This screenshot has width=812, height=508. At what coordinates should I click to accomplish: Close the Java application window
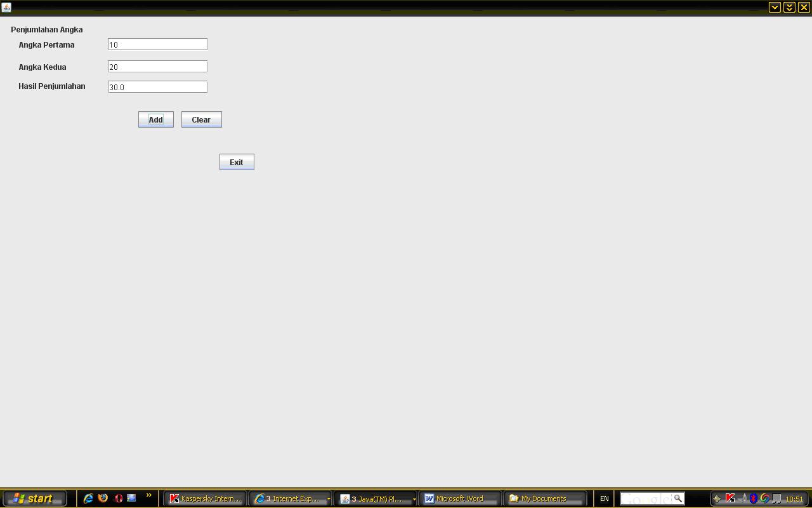pos(804,7)
